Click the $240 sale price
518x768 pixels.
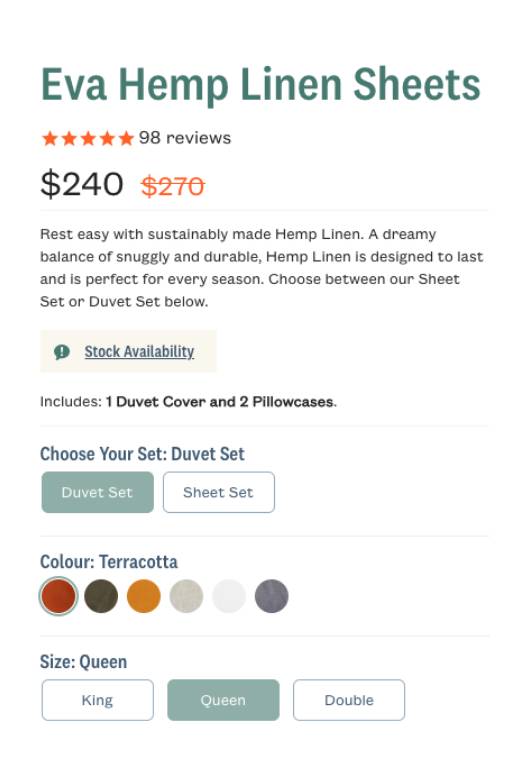[81, 184]
